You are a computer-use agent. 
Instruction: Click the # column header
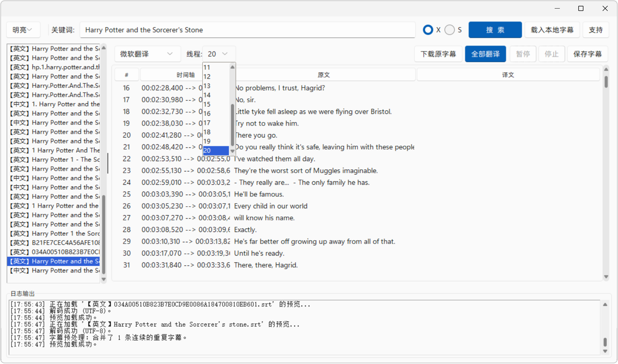[127, 75]
